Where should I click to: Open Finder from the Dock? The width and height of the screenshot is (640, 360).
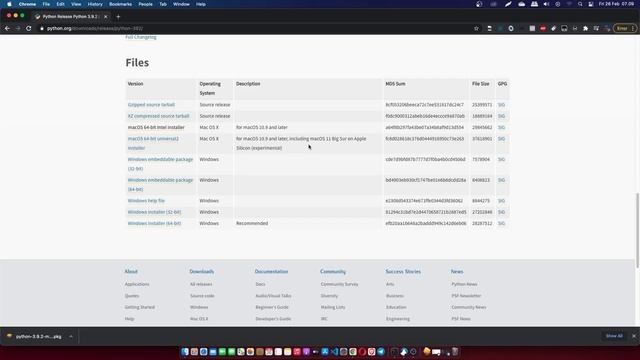185,351
